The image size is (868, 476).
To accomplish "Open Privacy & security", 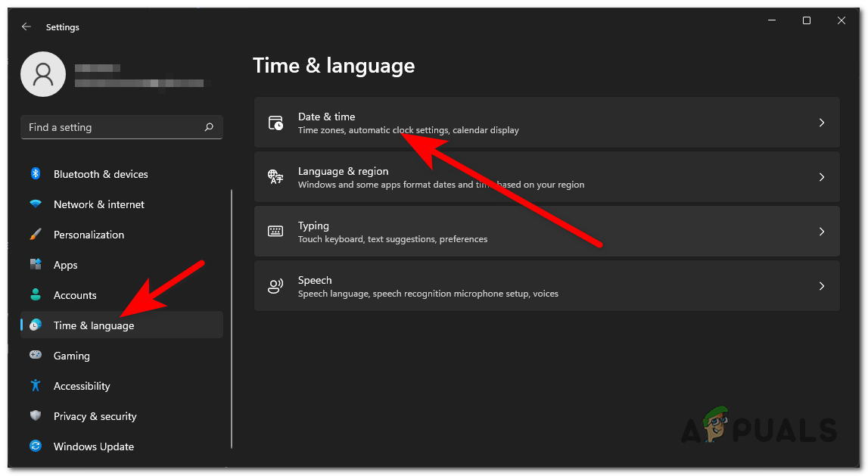I will coord(122,415).
